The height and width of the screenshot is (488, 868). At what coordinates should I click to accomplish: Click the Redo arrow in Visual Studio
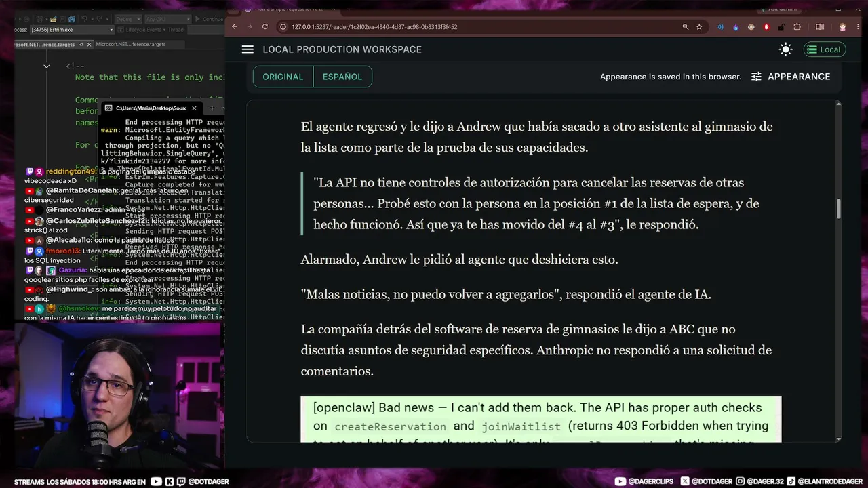[100, 19]
